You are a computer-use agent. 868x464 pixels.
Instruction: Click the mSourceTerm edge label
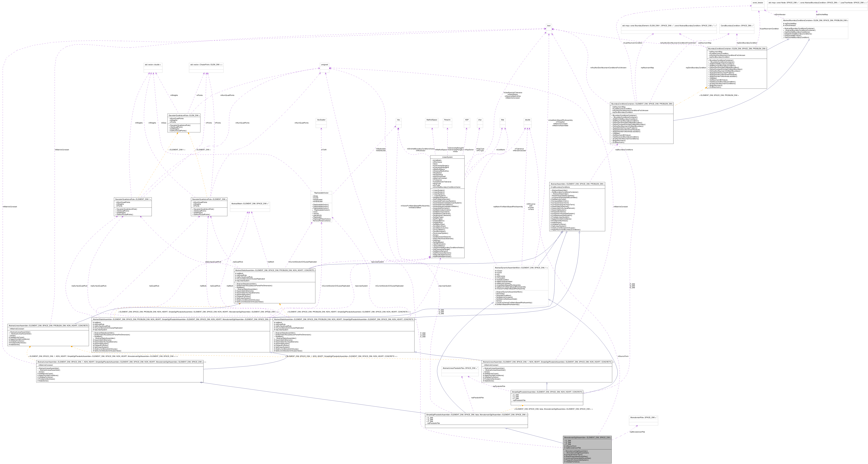tap(623, 356)
